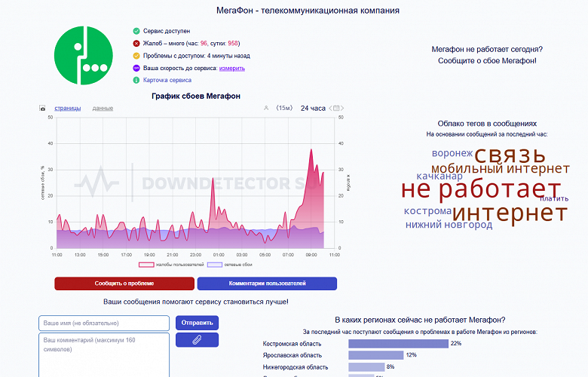Click the 'воронеж' tag
The height and width of the screenshot is (377, 588).
[x=452, y=153]
